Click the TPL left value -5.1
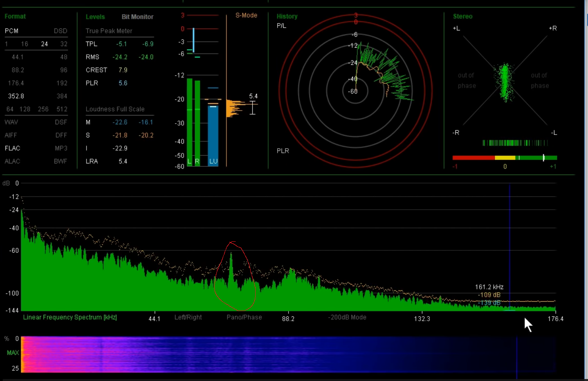 (121, 44)
